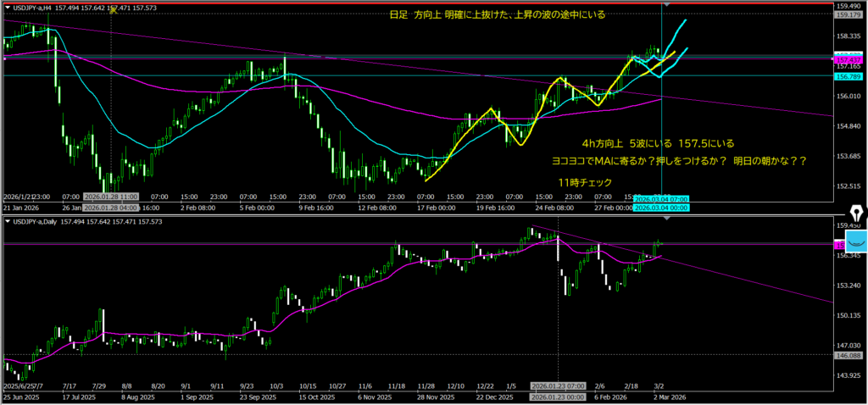Click the chart shift triangle on Daily chart
Image resolution: width=868 pixels, height=405 pixels.
[x=665, y=219]
